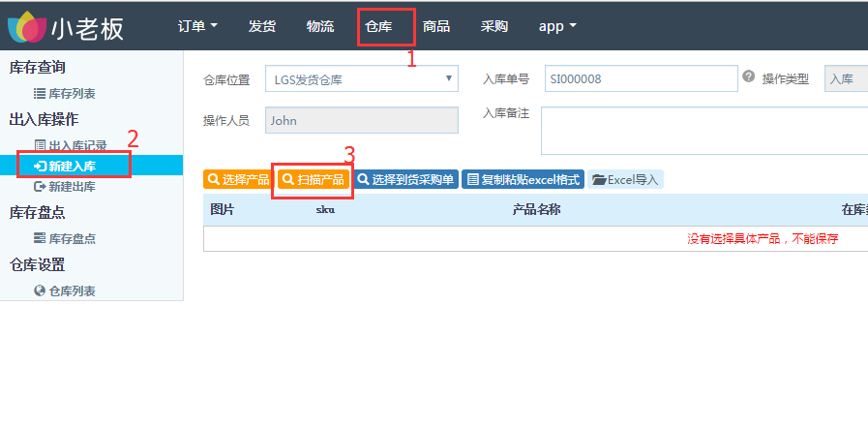Click the help question mark icon
This screenshot has height=428, width=868.
(x=748, y=77)
